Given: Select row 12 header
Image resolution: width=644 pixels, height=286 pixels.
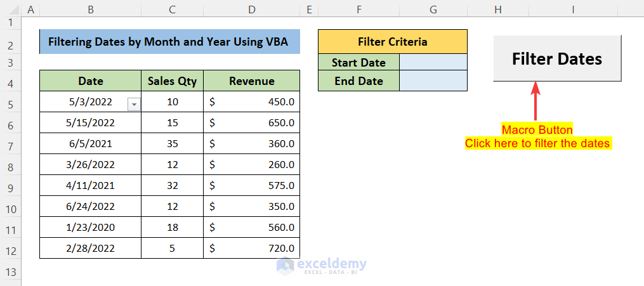Looking at the screenshot, I should click(11, 249).
